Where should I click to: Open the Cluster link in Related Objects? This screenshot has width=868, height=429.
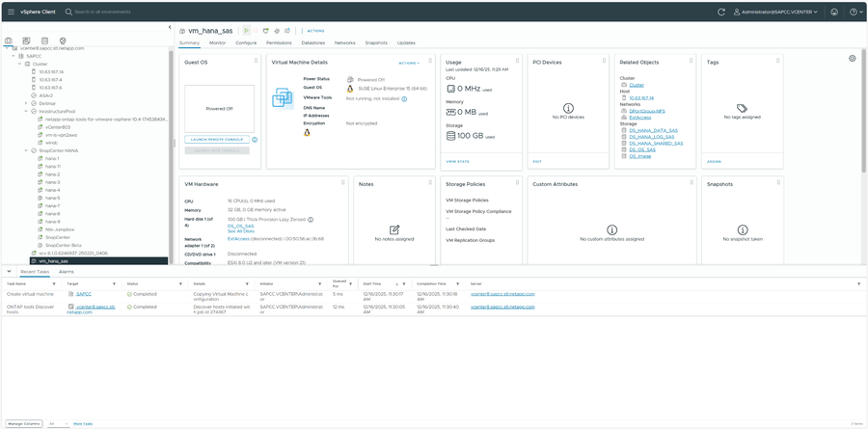637,85
